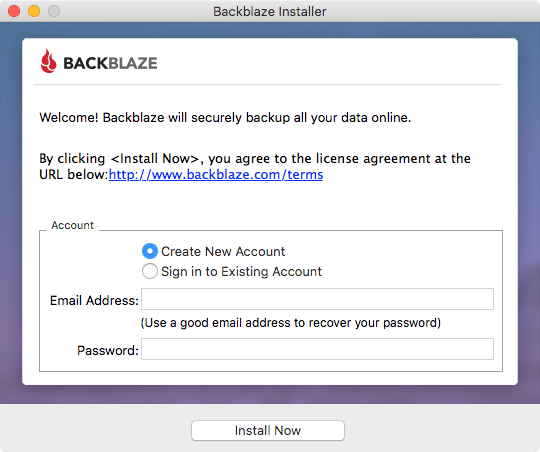Image resolution: width=540 pixels, height=452 pixels.
Task: Click the Backblaze flame logo icon
Action: 49,61
